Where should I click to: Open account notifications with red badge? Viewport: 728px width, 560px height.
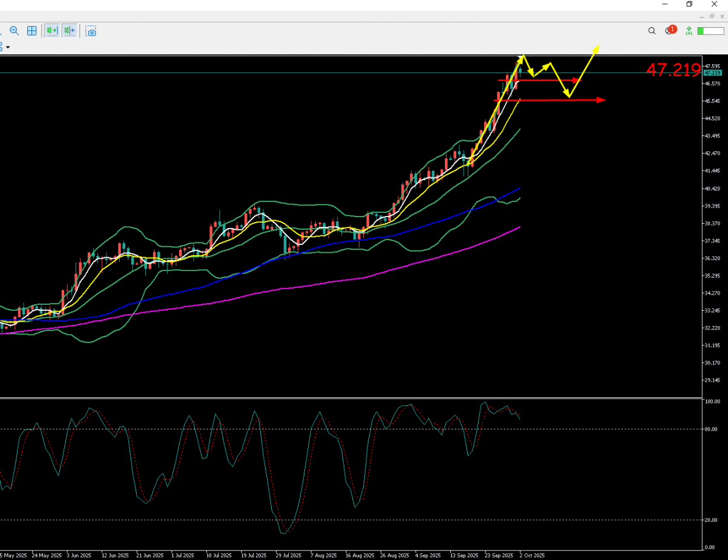coord(670,30)
